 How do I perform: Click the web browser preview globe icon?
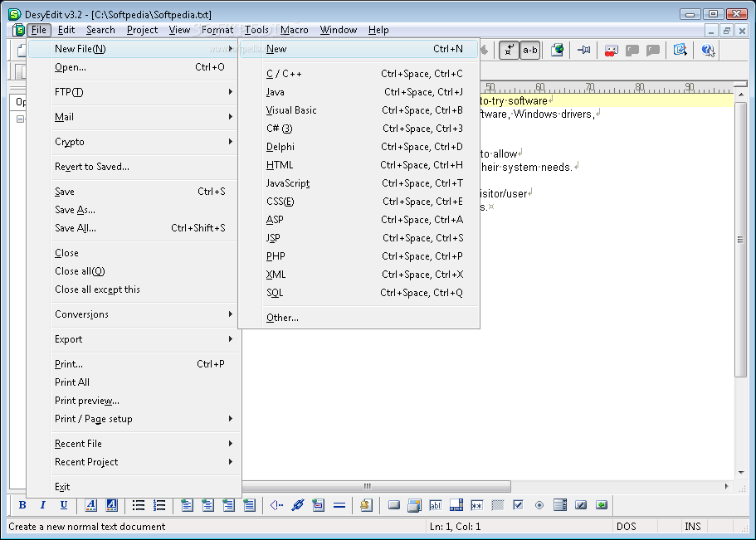coord(558,50)
